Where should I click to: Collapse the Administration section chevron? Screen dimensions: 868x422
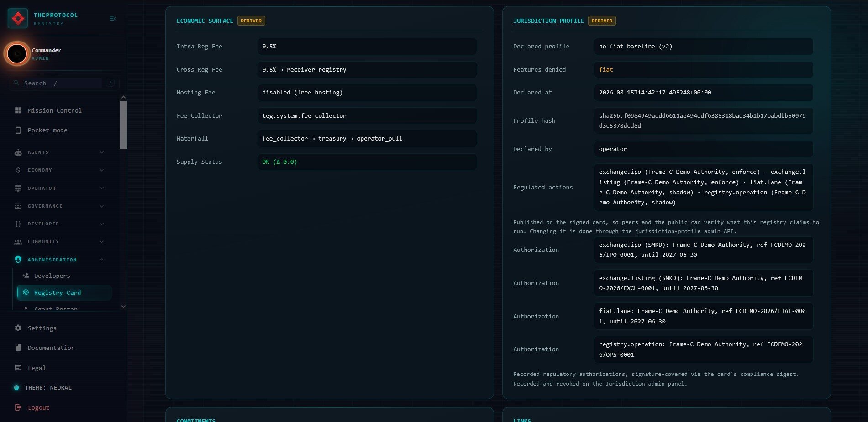pos(102,260)
